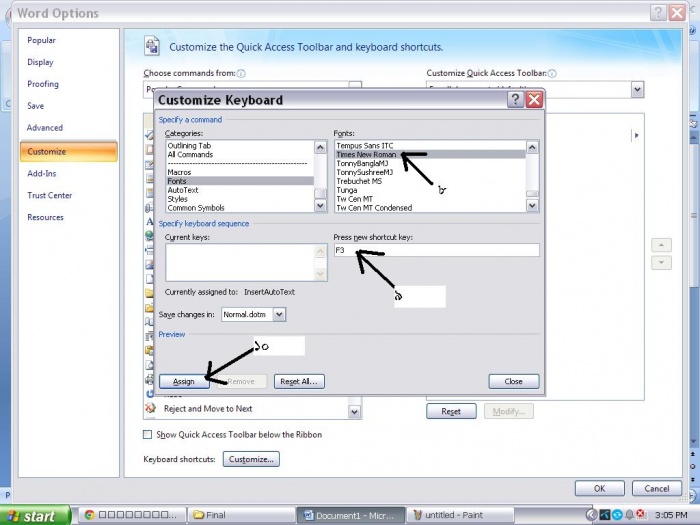Select TonnyBanglaMJ font
The width and height of the screenshot is (700, 525).
[x=430, y=163]
